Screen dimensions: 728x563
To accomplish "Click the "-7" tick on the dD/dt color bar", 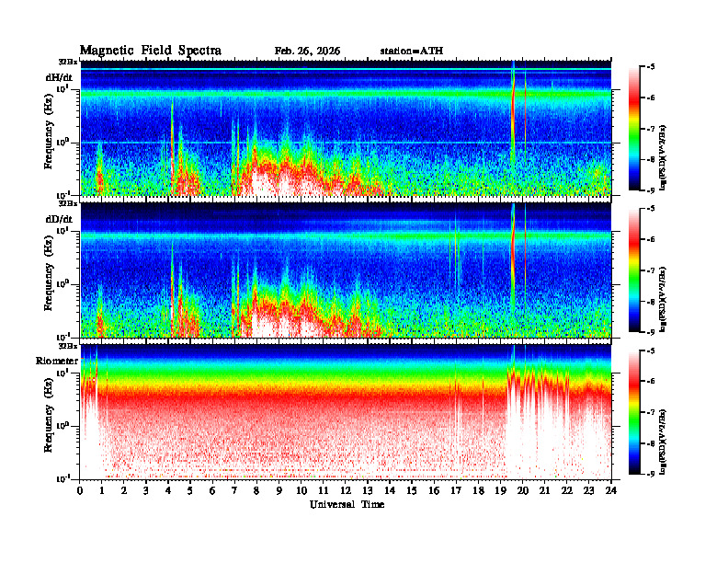I will pos(652,270).
